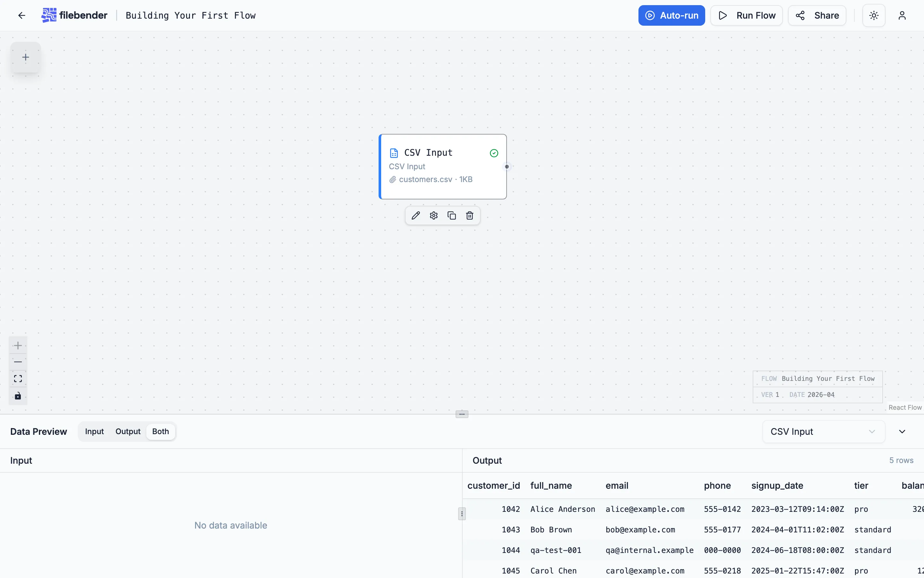Click the signup_date column header

[777, 486]
